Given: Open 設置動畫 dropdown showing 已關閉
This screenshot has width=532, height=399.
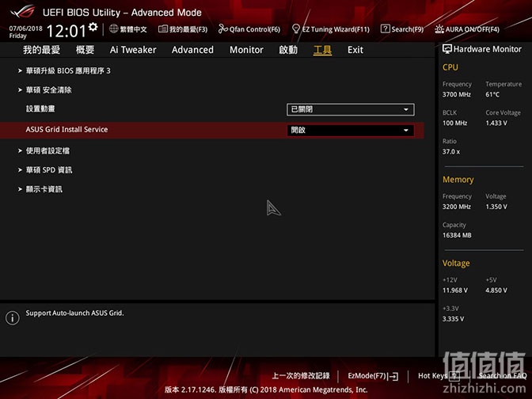Looking at the screenshot, I should [x=350, y=109].
